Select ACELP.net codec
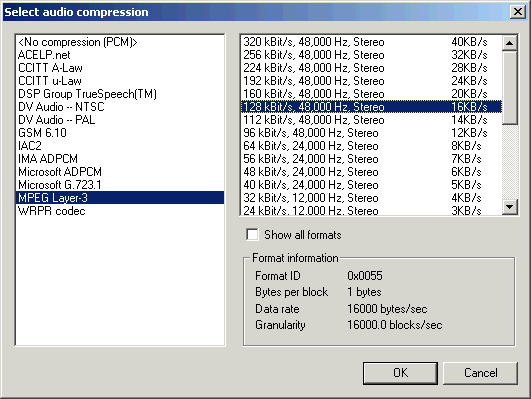Image resolution: width=531 pixels, height=399 pixels. click(x=120, y=55)
